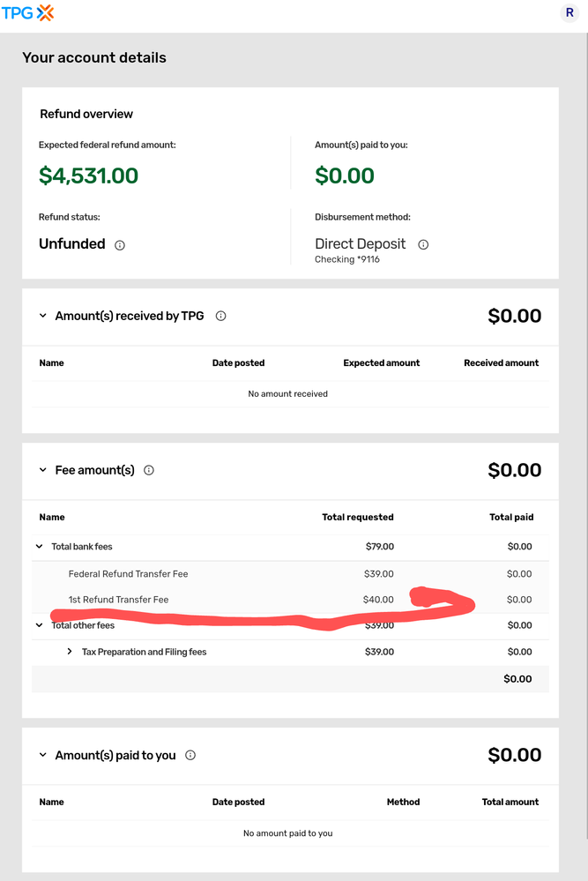The width and height of the screenshot is (588, 881).
Task: Click the $4,531.00 expected refund amount
Action: click(x=88, y=175)
